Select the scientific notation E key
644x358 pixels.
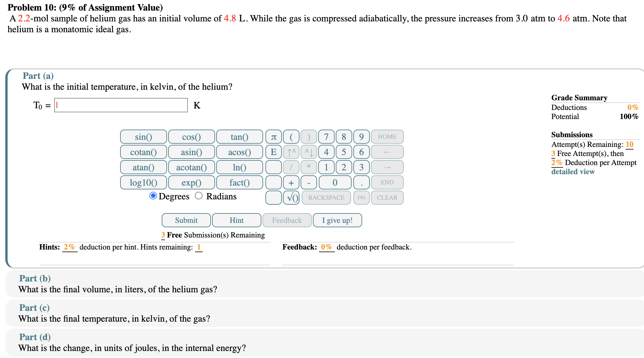pyautogui.click(x=273, y=152)
